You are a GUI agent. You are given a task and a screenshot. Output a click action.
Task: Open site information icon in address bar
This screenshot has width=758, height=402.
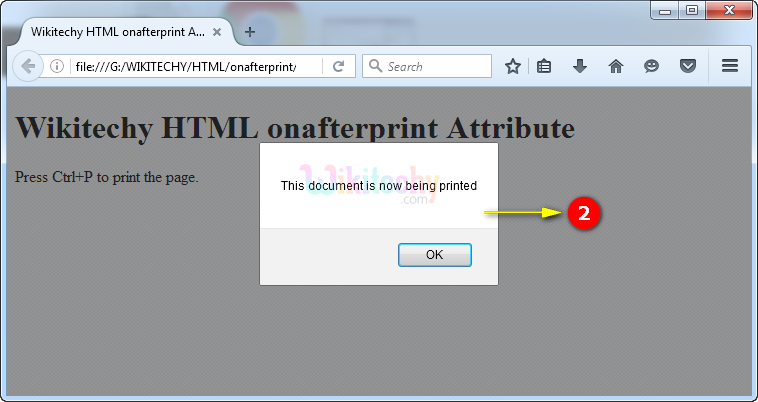click(57, 66)
